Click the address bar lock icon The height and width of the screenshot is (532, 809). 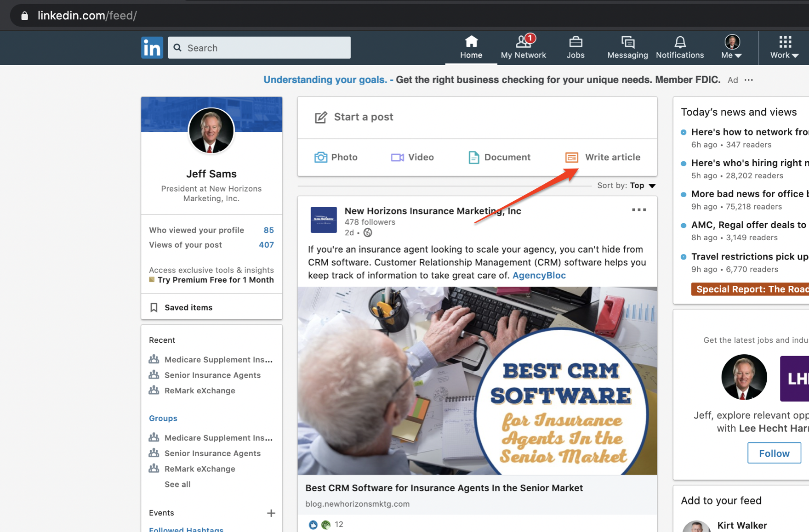click(x=25, y=16)
